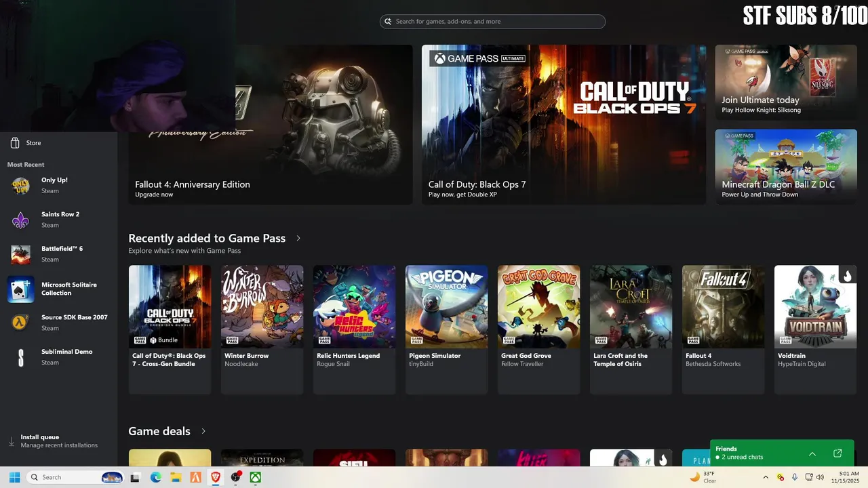Open weather widget showing 33°F Clear

tap(703, 477)
